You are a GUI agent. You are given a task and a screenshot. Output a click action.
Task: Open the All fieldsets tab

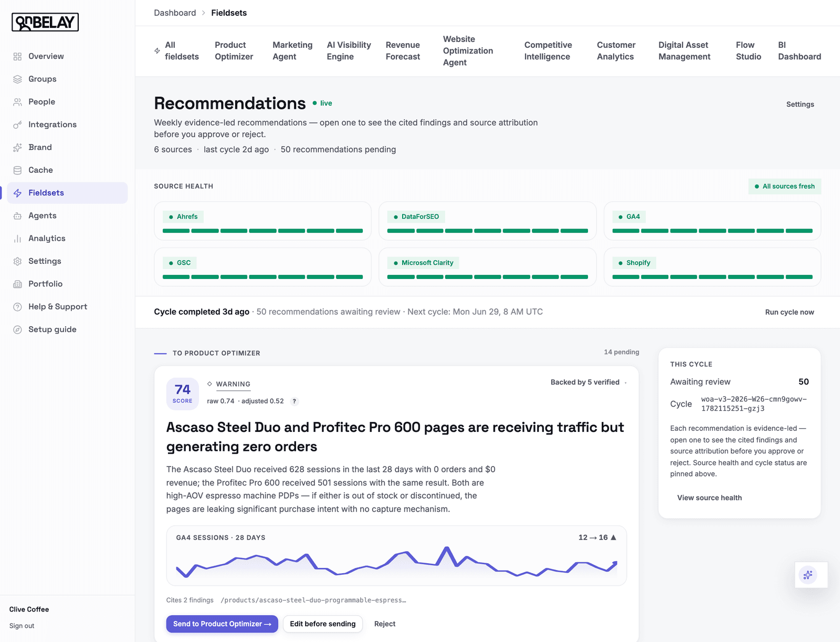tap(176, 51)
